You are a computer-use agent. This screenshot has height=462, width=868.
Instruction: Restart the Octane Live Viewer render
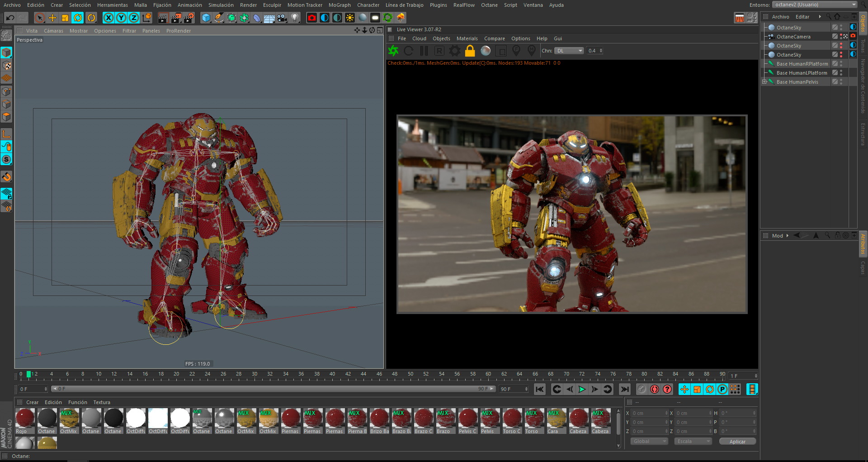pyautogui.click(x=409, y=51)
